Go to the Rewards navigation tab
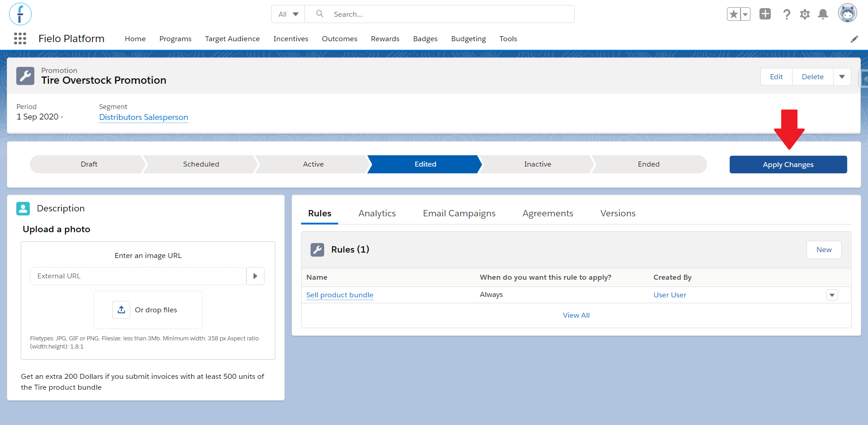The height and width of the screenshot is (425, 868). coord(385,39)
